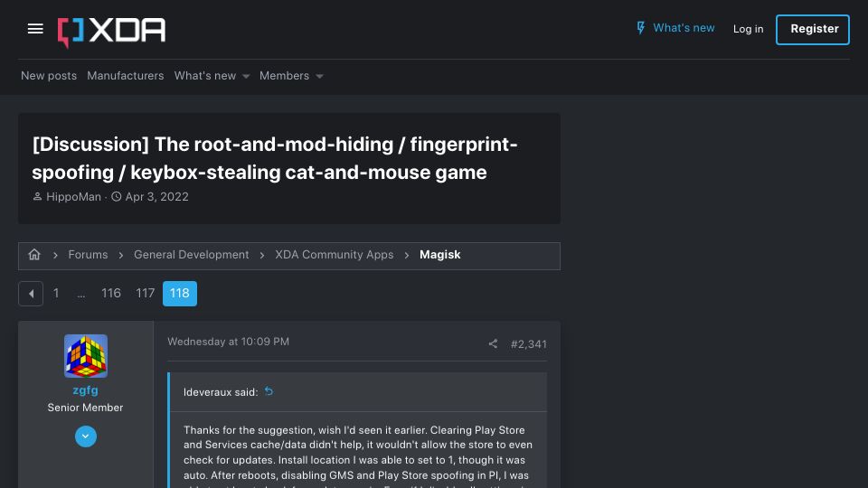This screenshot has height=488, width=868.
Task: Select current page 118
Action: 179,293
